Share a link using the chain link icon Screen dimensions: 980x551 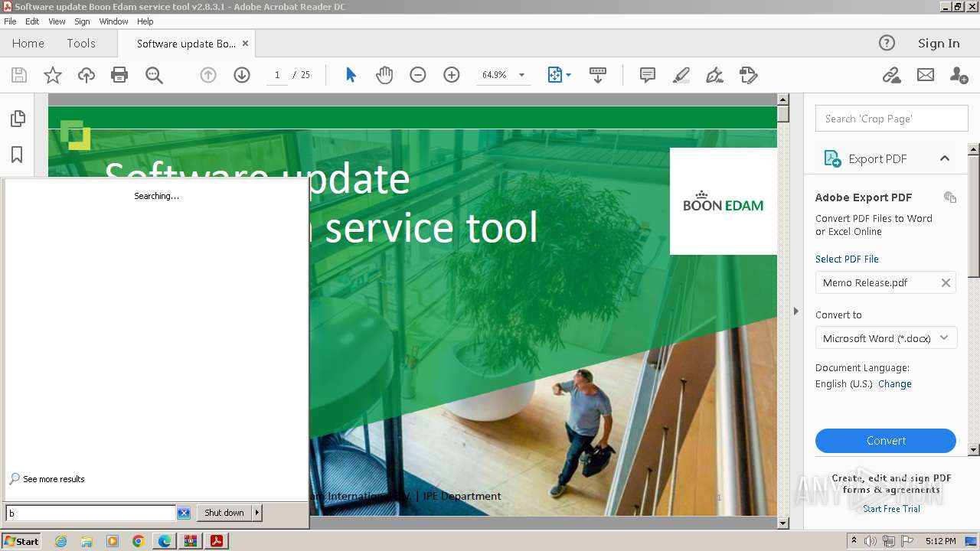(891, 75)
